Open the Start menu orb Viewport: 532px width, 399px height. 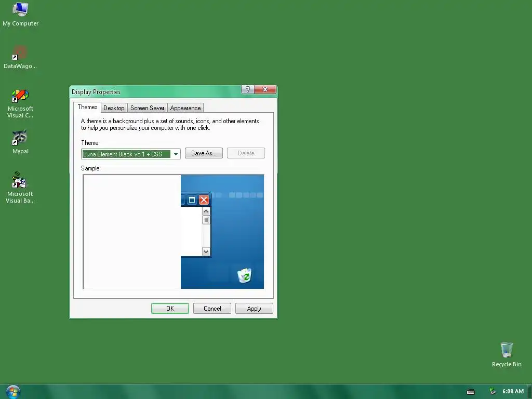click(13, 392)
